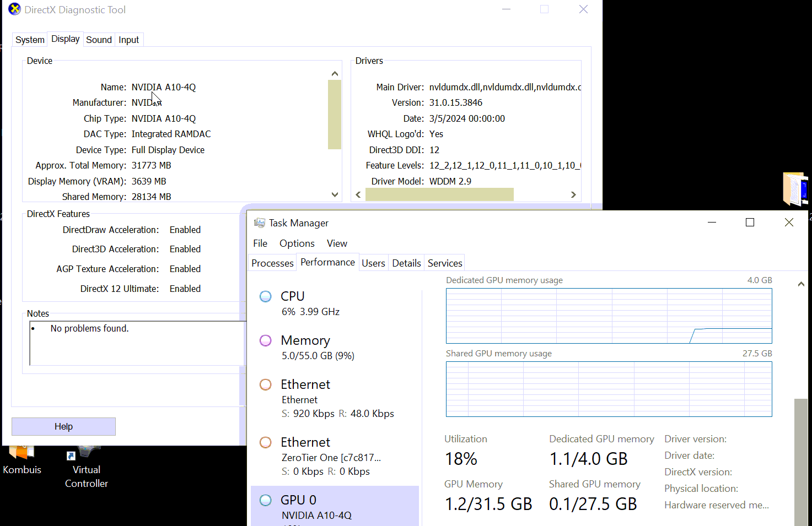
Task: Click the Shared GPU memory 0.1/27.5 GB value
Action: click(593, 504)
